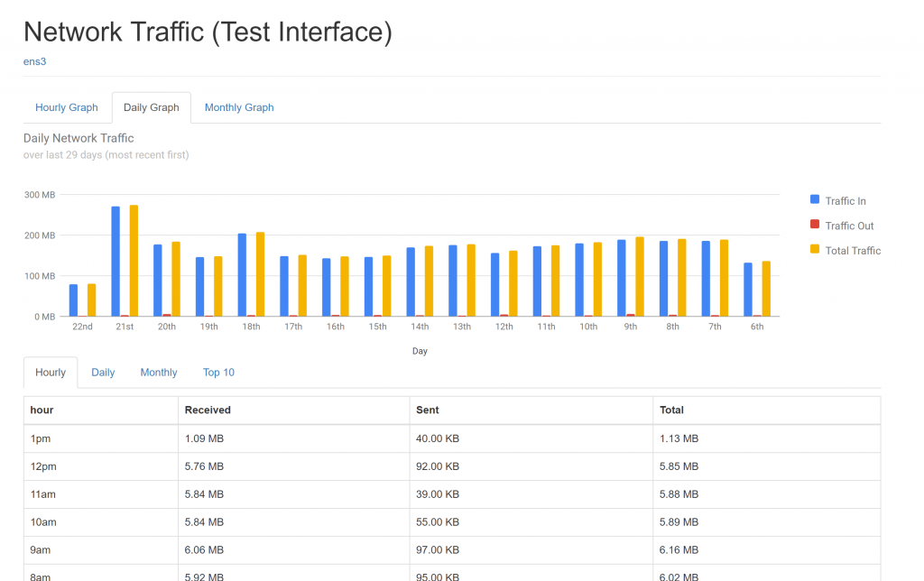The image size is (924, 581).
Task: Click the 40.00 KB sent cell
Action: pyautogui.click(x=531, y=438)
